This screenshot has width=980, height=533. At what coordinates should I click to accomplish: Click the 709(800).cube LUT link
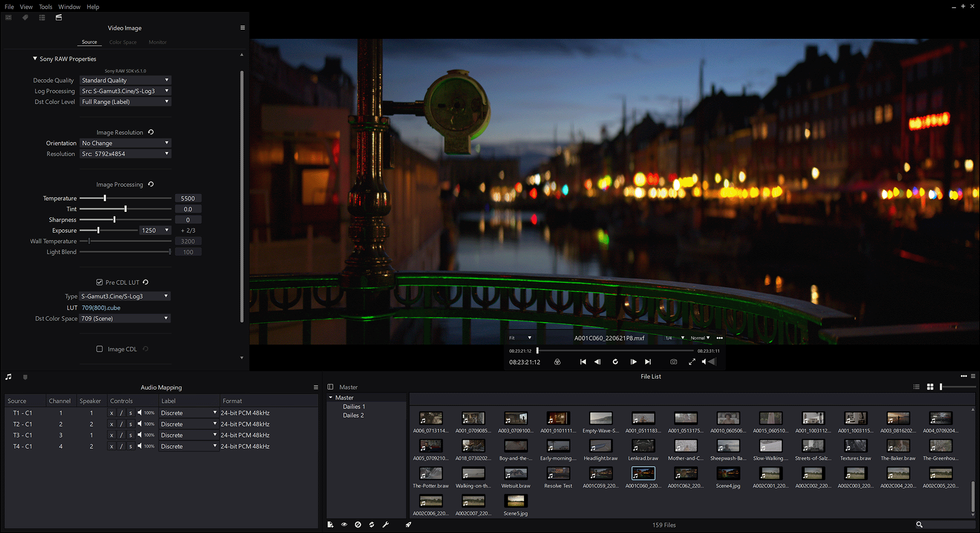pos(101,308)
